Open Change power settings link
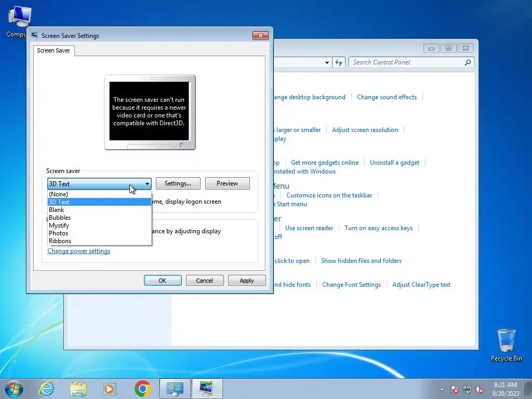The image size is (532, 399). pyautogui.click(x=79, y=251)
